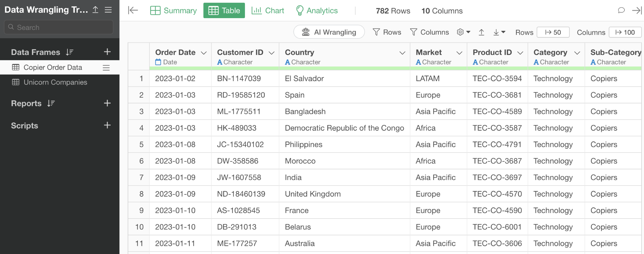Click the 'Australia' country cell

[345, 243]
